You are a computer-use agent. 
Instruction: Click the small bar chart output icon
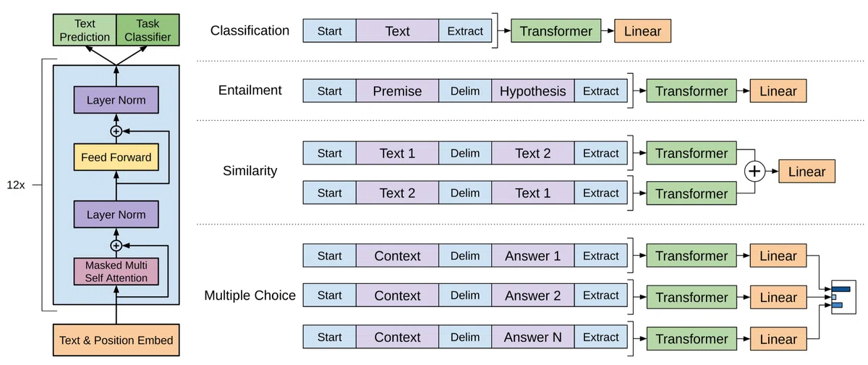click(x=841, y=295)
